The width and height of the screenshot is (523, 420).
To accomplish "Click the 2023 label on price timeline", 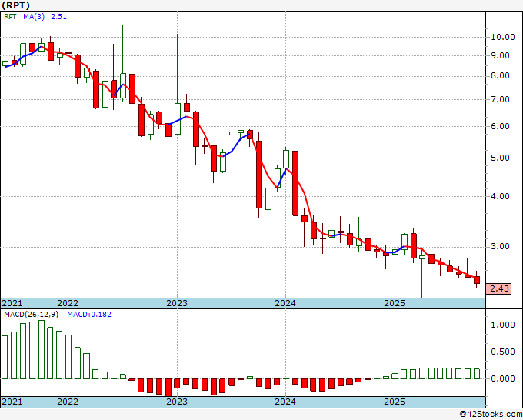I will click(x=177, y=303).
